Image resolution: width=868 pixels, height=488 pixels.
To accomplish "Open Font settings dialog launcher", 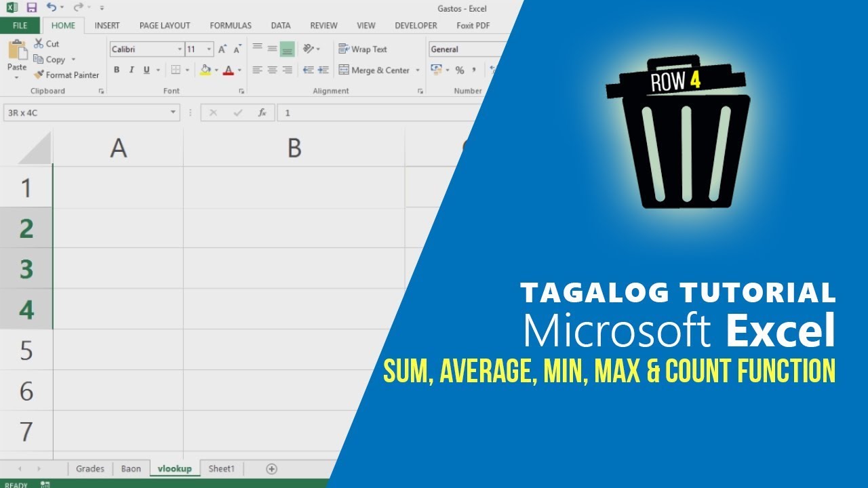I will point(241,91).
